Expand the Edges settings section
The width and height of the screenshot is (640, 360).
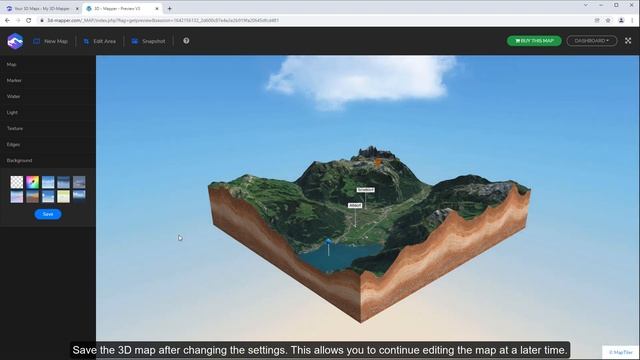(x=48, y=144)
